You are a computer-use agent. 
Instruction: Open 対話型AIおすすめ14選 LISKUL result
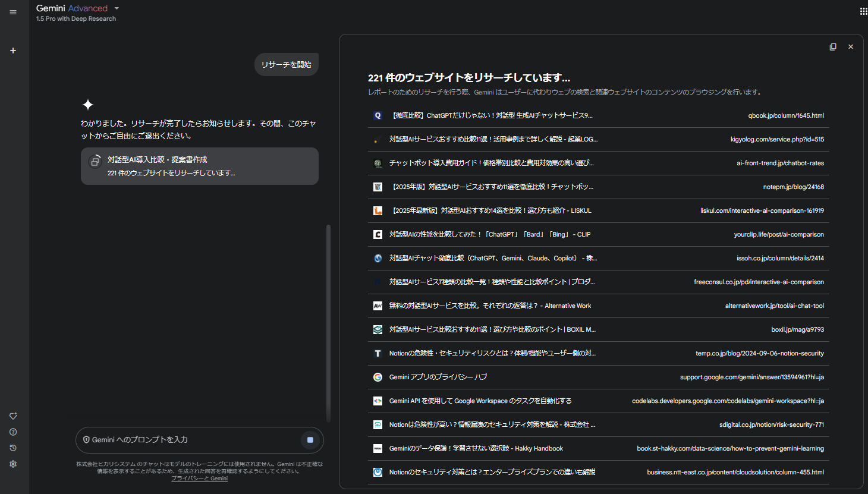(490, 211)
